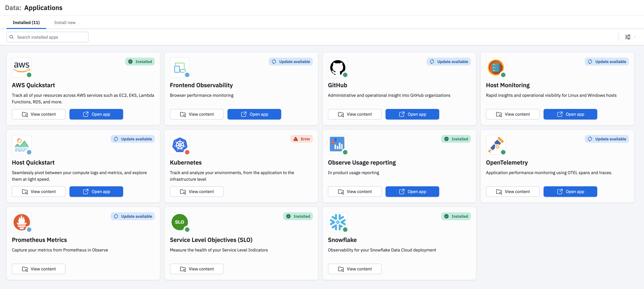Click the Kubernetes Error status badge
644x289 pixels.
point(301,139)
